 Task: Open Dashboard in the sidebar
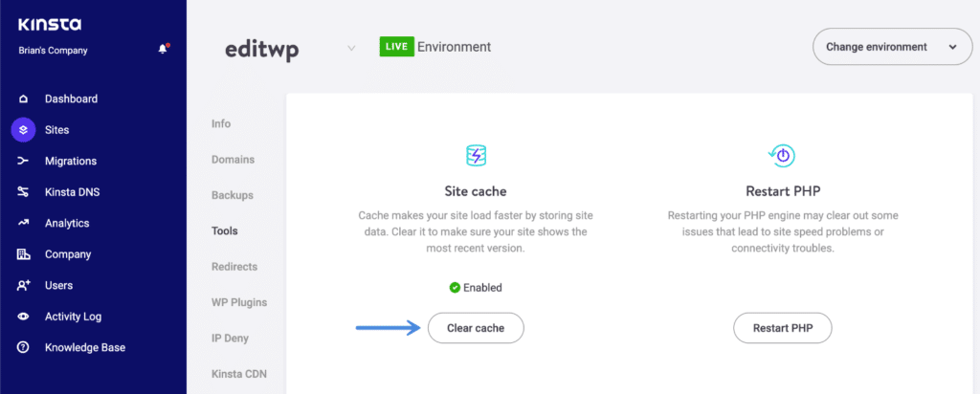pos(71,98)
